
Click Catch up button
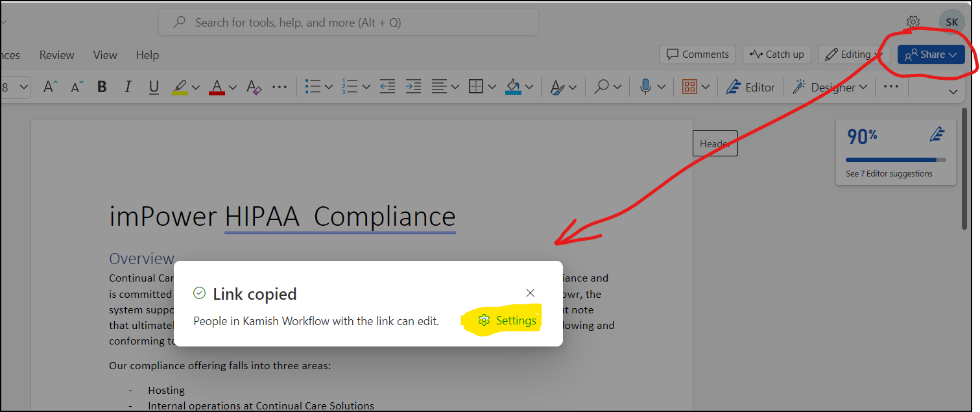[776, 55]
